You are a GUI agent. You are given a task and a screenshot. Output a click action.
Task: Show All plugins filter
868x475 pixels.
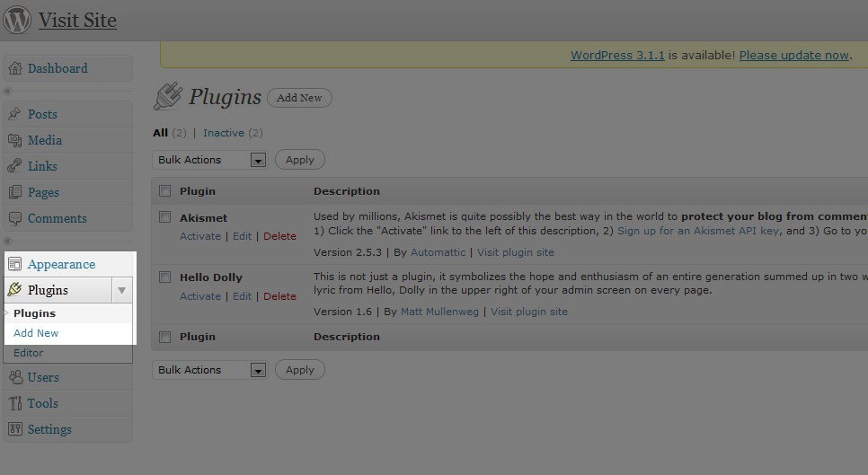[161, 133]
